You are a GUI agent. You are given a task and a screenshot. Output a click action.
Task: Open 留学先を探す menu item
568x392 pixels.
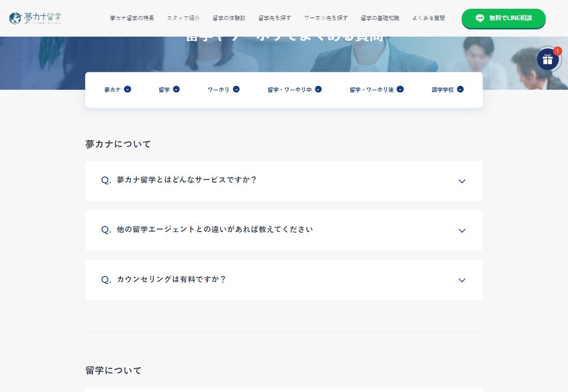pyautogui.click(x=275, y=18)
